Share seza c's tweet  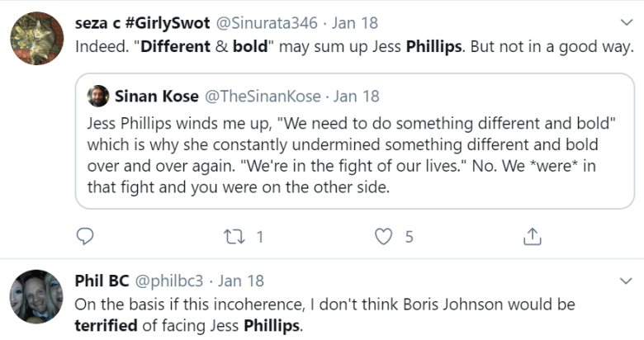pos(532,237)
